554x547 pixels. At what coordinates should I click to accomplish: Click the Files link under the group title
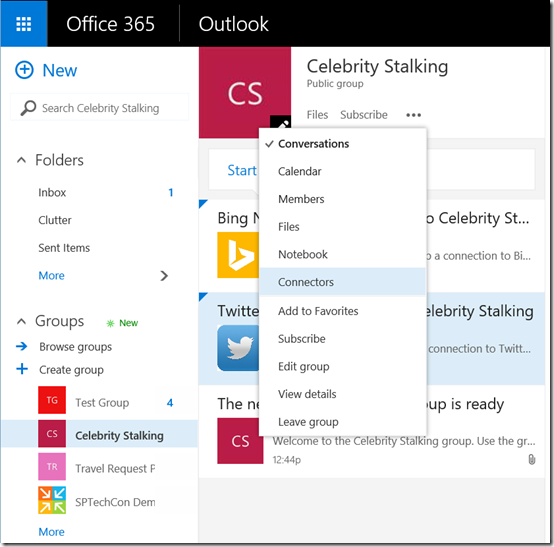(317, 114)
